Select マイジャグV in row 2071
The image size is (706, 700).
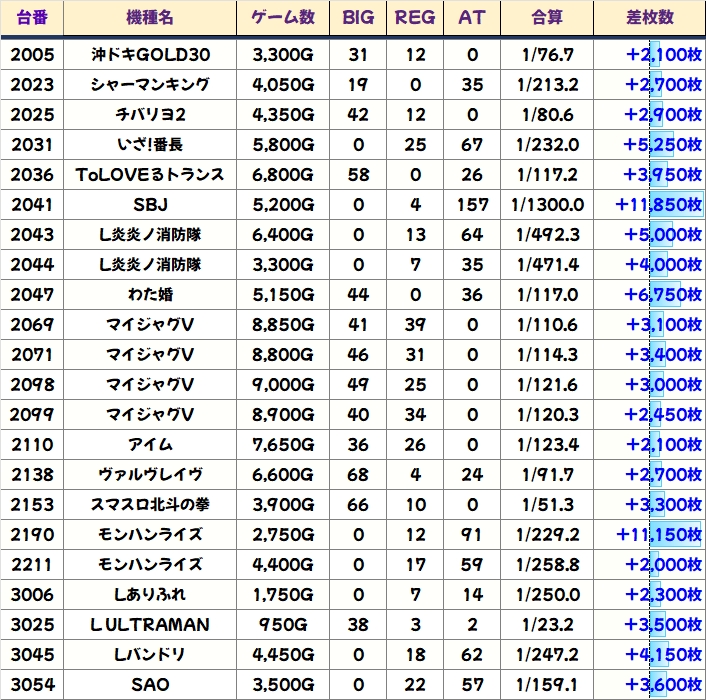150,355
